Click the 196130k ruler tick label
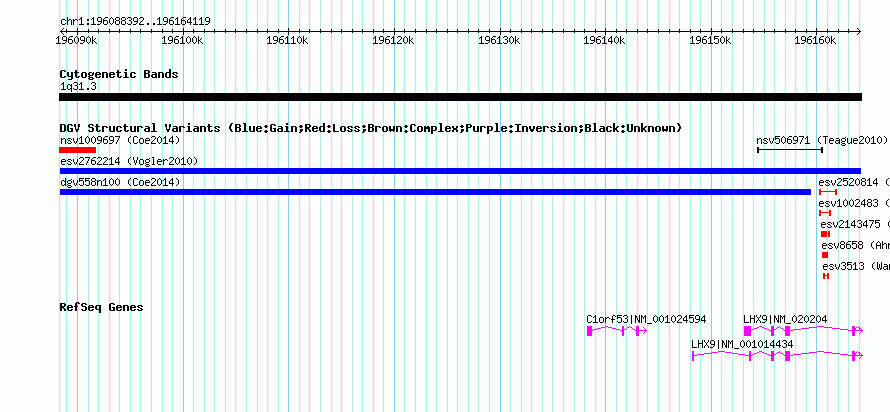This screenshot has width=890, height=412. (499, 41)
